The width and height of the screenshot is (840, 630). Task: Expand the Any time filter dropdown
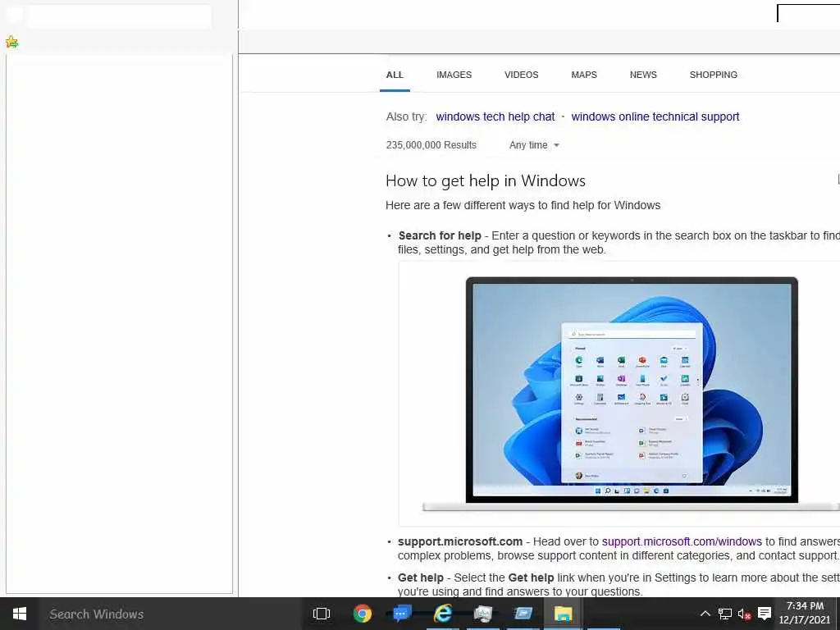point(534,145)
